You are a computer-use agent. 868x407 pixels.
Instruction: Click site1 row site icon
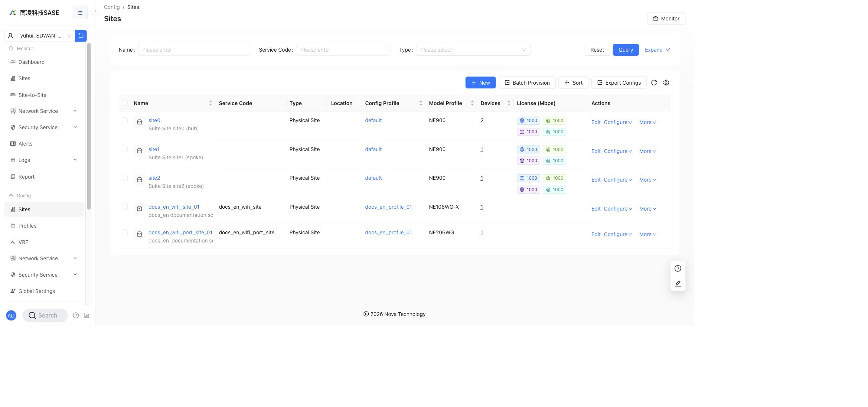140,151
